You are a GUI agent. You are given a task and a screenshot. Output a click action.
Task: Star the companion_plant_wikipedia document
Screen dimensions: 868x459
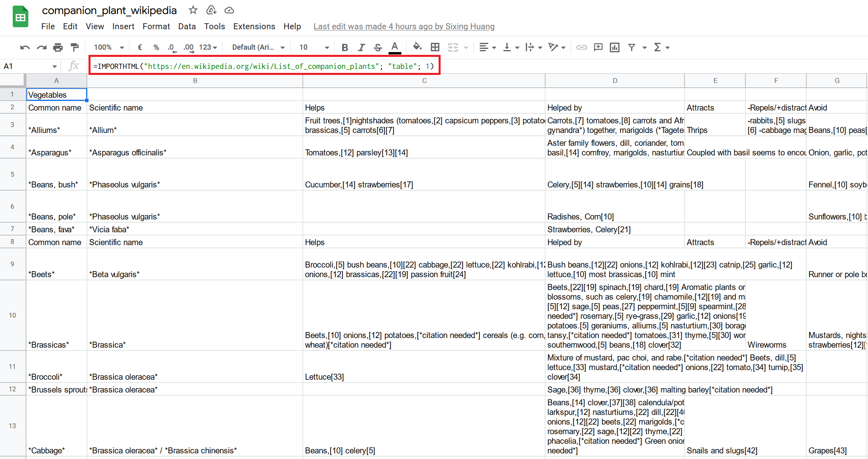point(193,10)
